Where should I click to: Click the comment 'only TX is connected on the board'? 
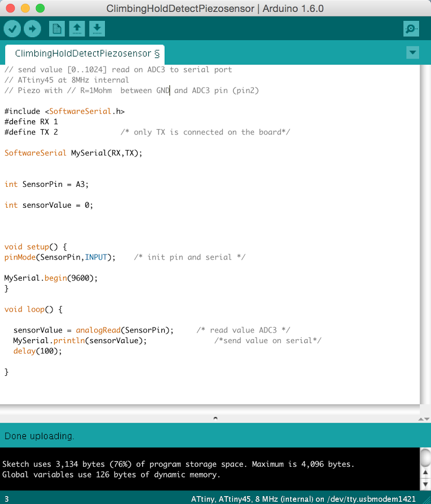pyautogui.click(x=205, y=132)
